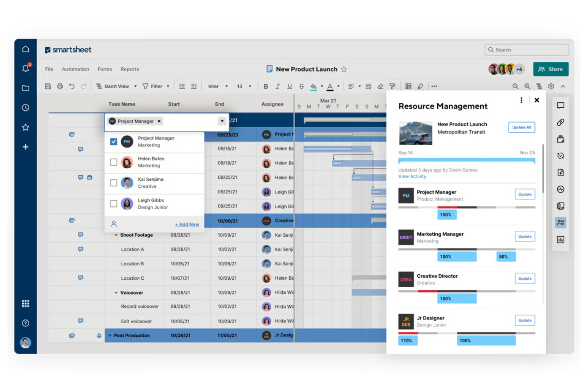Image resolution: width=588 pixels, height=392 pixels.
Task: Open the print dialog icon
Action: click(60, 86)
